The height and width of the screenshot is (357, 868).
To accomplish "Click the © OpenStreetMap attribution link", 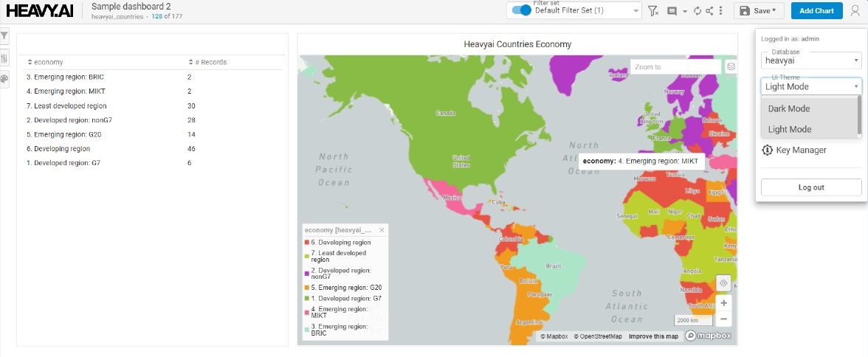I will (x=597, y=336).
